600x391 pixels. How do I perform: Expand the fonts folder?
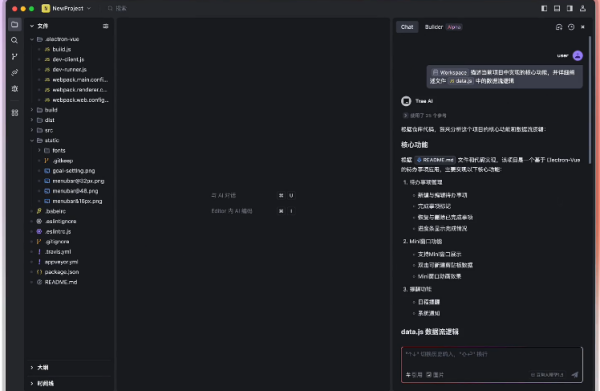click(39, 151)
